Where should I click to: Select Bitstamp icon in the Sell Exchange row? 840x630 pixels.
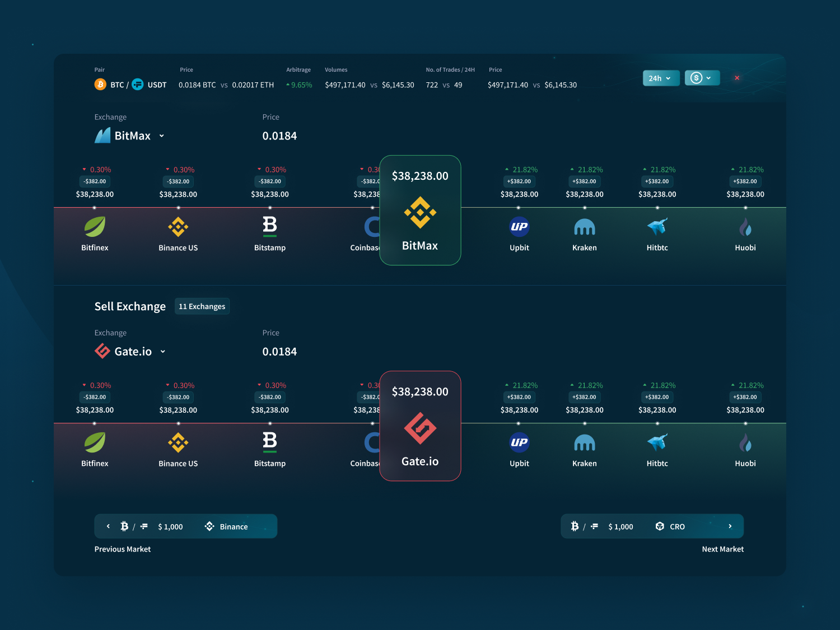(x=270, y=442)
